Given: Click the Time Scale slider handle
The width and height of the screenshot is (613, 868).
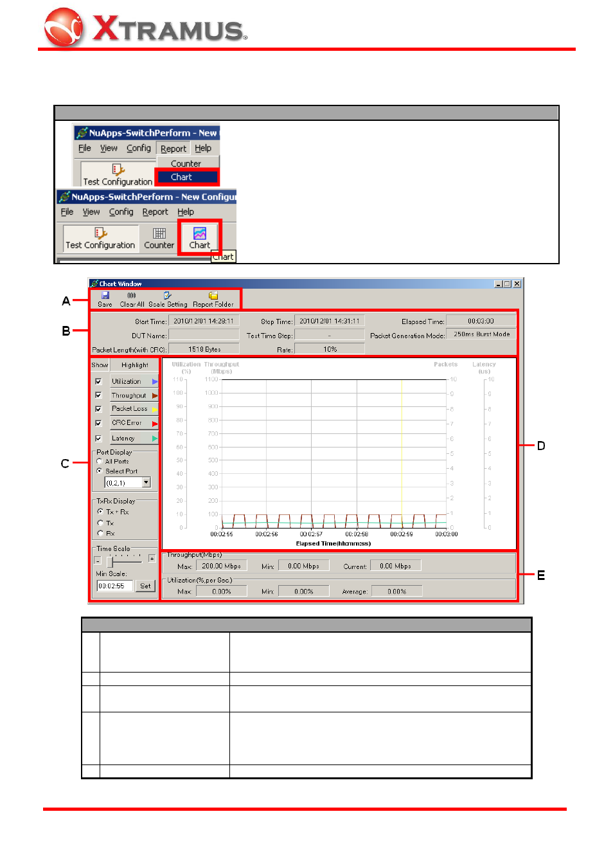Looking at the screenshot, I should pos(110,562).
